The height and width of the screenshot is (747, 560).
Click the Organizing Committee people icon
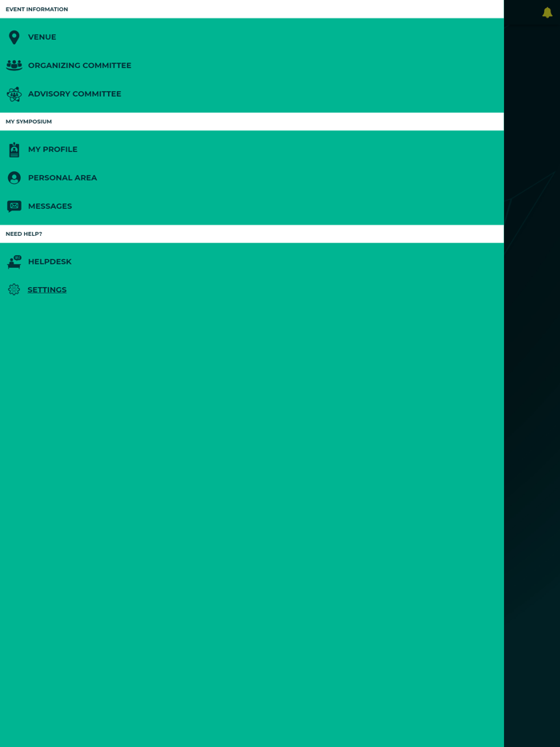pos(14,66)
